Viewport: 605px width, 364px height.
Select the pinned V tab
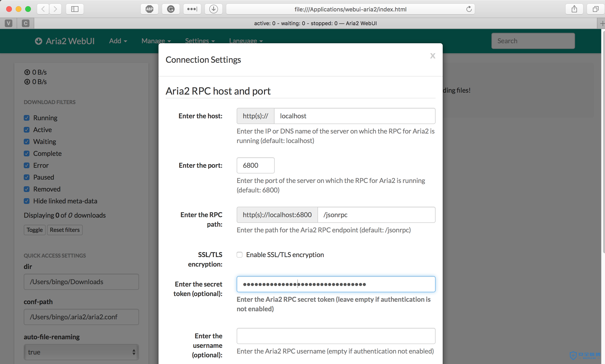pos(8,23)
